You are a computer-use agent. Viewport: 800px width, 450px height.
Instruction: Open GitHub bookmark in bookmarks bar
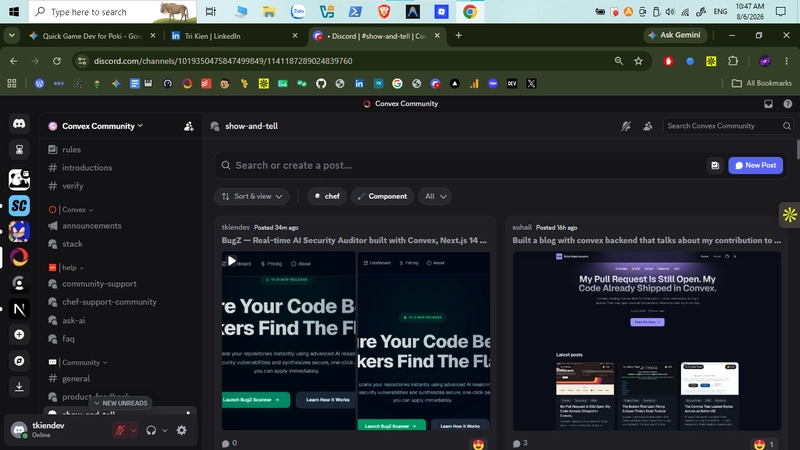click(x=321, y=84)
